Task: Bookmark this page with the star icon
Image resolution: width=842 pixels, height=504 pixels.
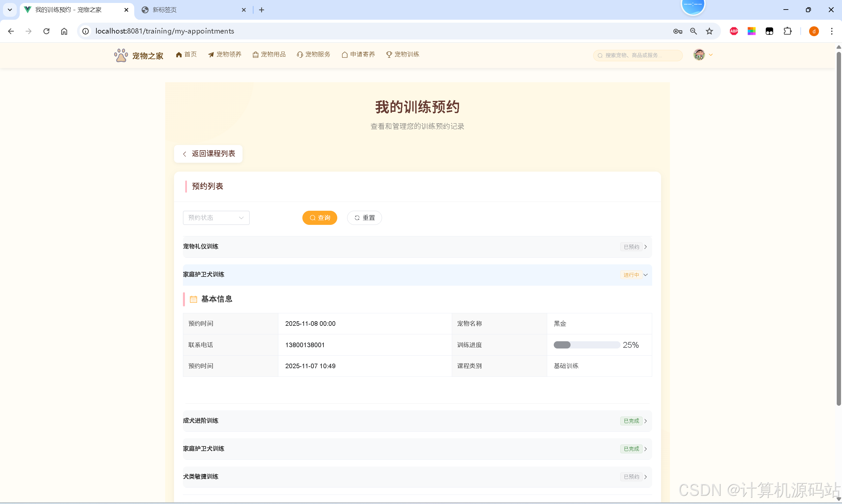Action: [709, 31]
